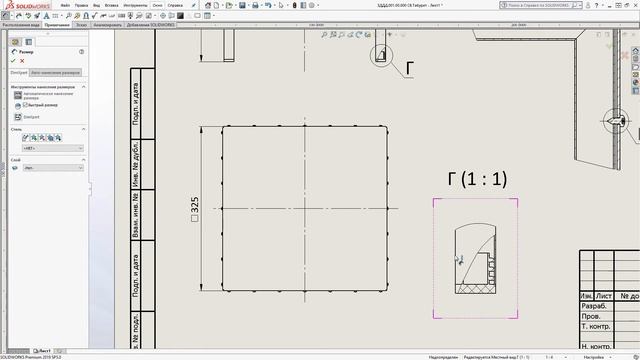Open the Справка menu
The image size is (640, 360).
point(175,5)
